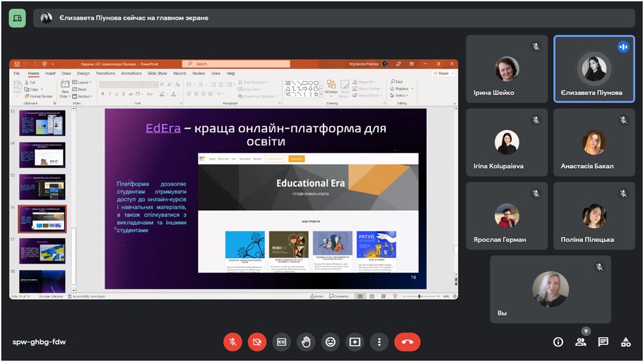Viewport: 644px width, 362px height.
Task: Open more options three-dot menu
Action: point(379,342)
